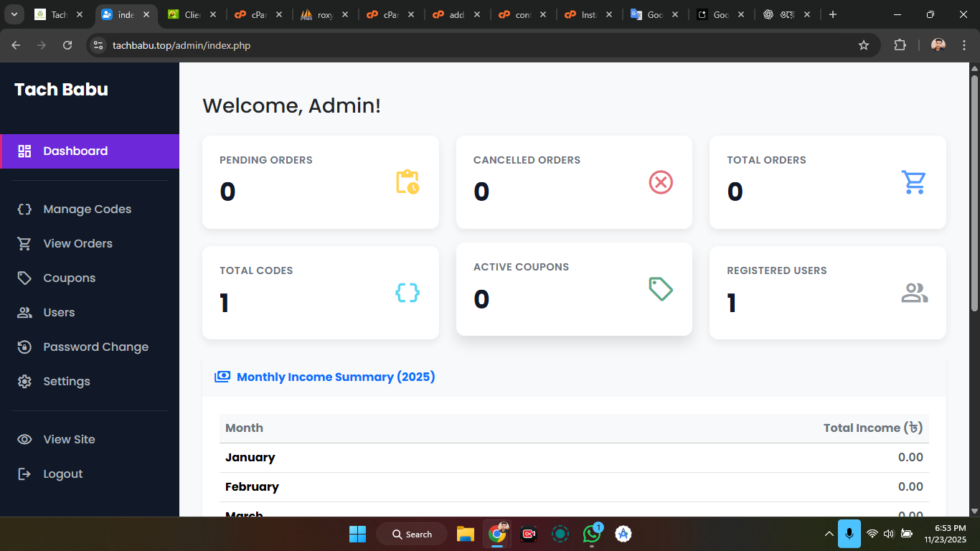Close the roxy tab

[344, 14]
